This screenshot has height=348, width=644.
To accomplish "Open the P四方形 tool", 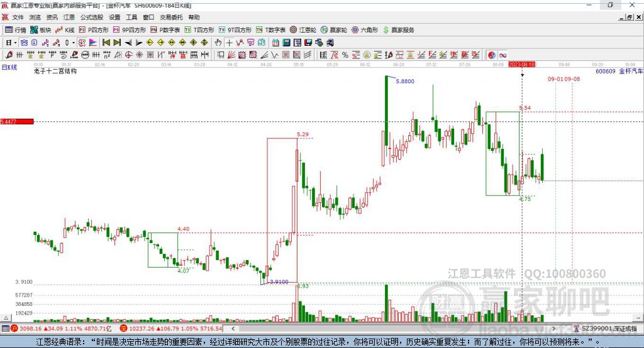I will (94, 30).
